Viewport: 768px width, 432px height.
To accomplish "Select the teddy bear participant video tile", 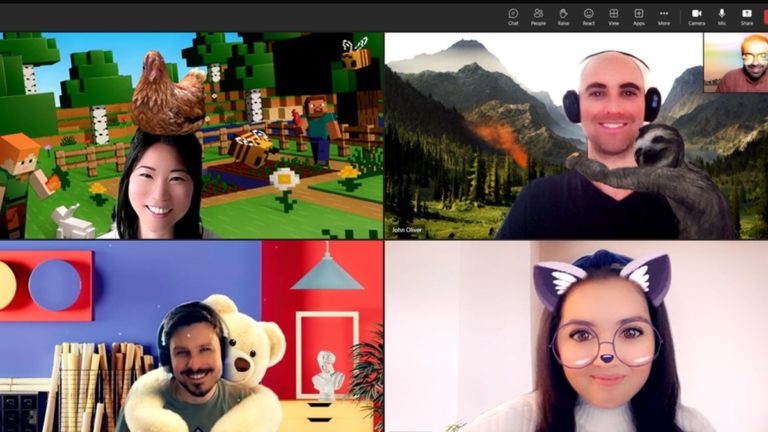I will pos(192,336).
